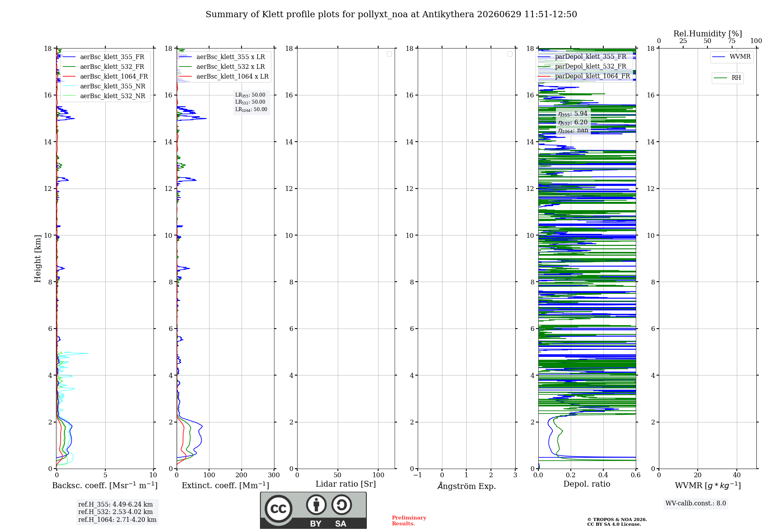Click the LR532: 50.00 annotation
Screen dimensions: 783x532
click(250, 102)
